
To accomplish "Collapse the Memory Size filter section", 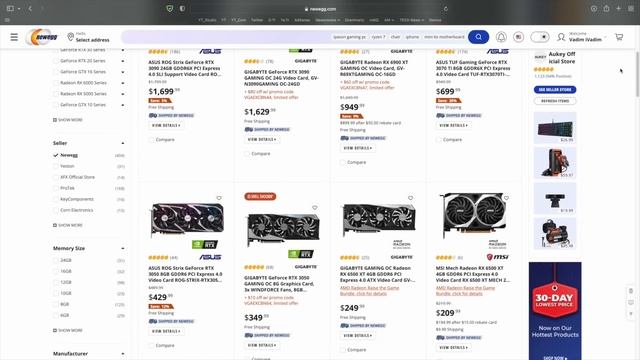I will [x=123, y=249].
